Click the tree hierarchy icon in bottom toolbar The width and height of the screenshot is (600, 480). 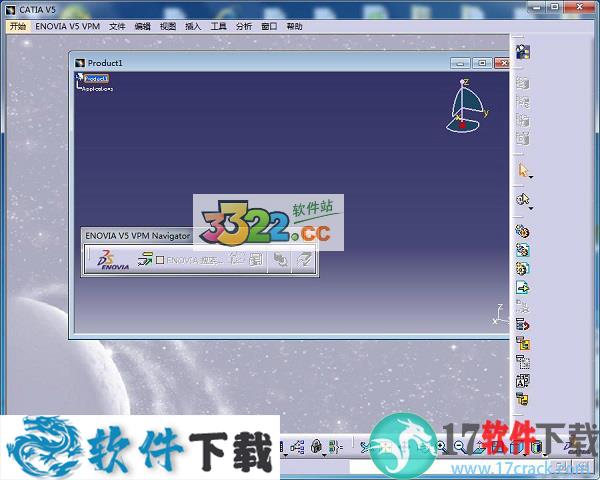tap(297, 447)
